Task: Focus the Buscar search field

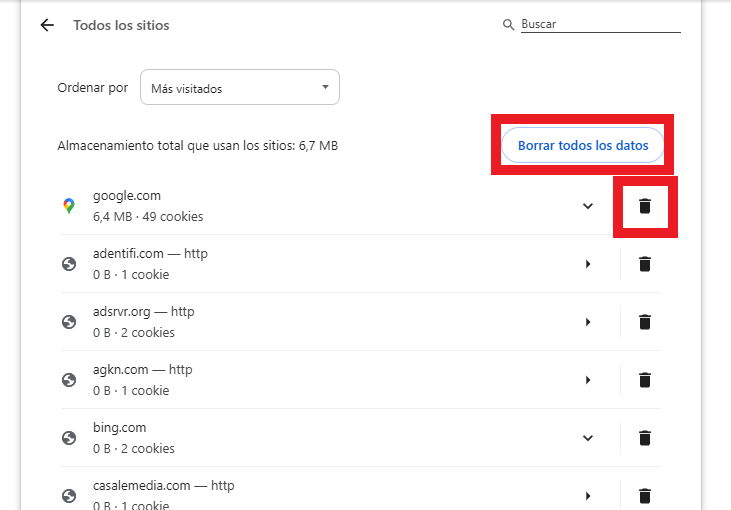Action: pyautogui.click(x=600, y=24)
